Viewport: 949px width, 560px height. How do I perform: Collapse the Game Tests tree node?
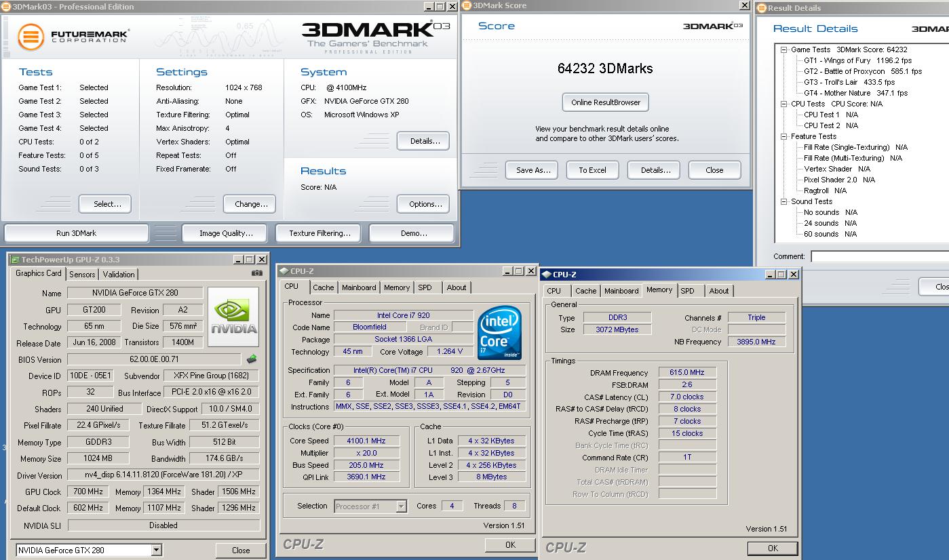coord(783,49)
